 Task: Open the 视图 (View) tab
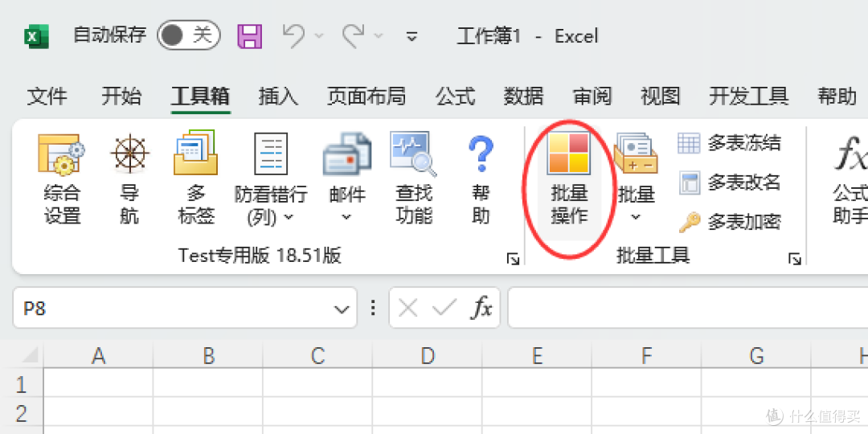[661, 96]
